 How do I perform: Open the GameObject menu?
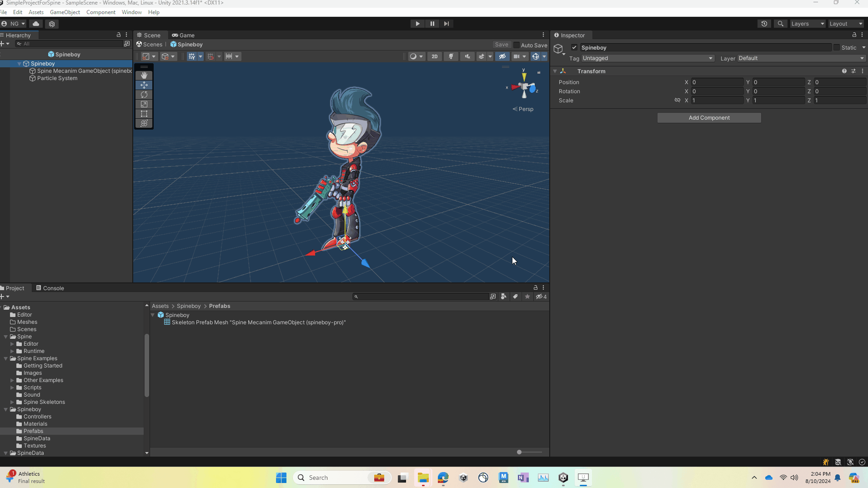65,12
